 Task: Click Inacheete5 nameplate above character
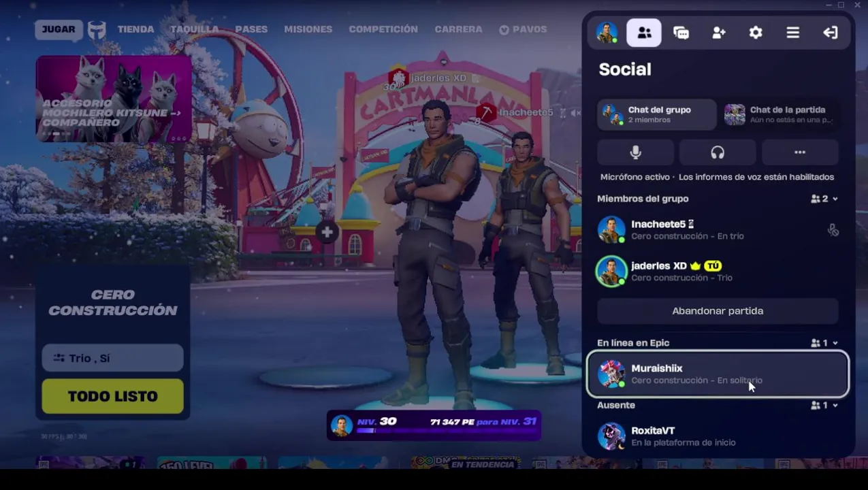tap(525, 112)
